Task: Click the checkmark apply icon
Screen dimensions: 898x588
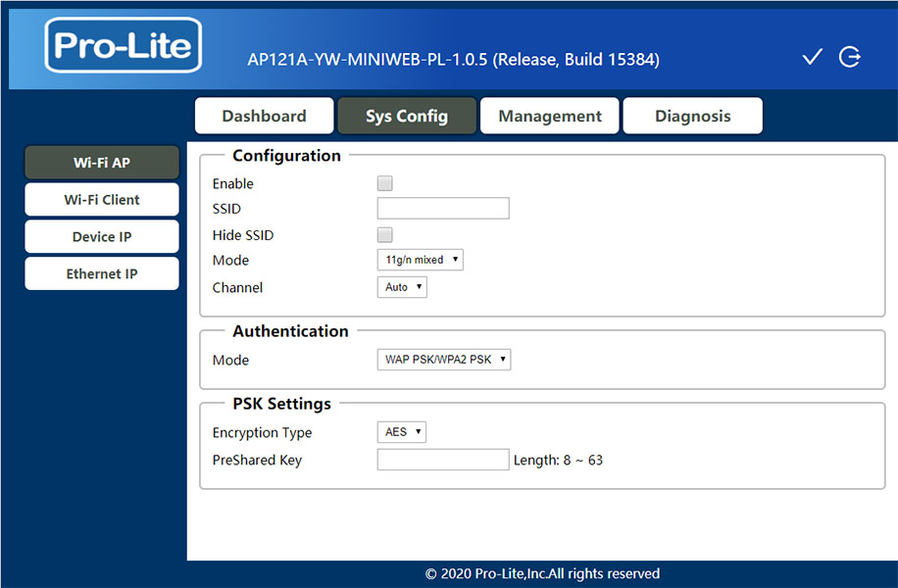Action: point(812,57)
